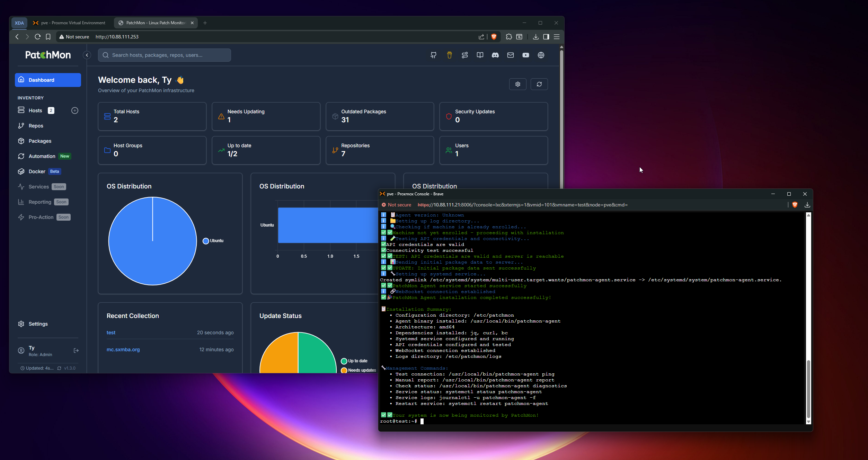Refresh dashboard with the refresh icon button
The height and width of the screenshot is (460, 868).
pos(539,84)
